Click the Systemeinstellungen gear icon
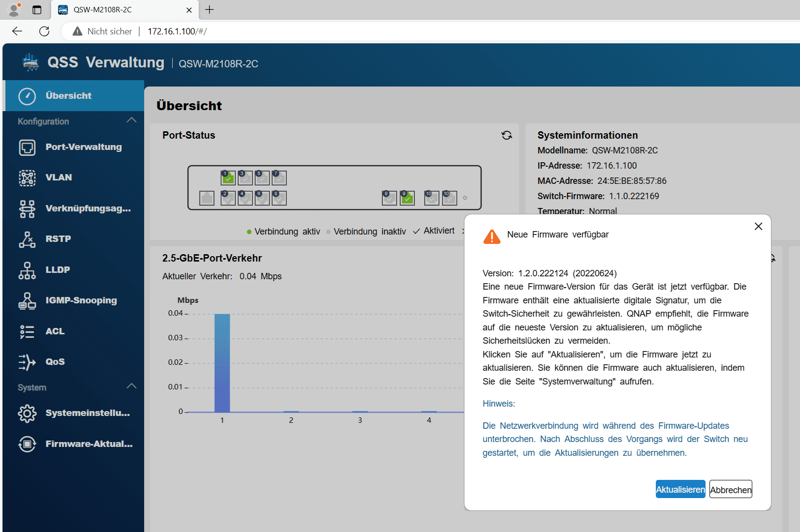Screen dimensions: 800x532 27,414
